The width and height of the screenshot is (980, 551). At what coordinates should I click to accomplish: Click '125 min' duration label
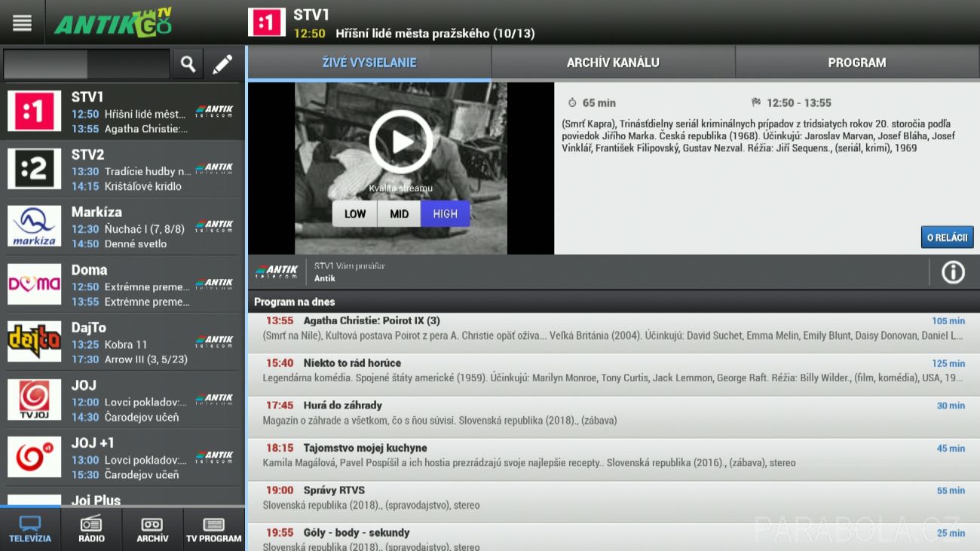pyautogui.click(x=948, y=363)
